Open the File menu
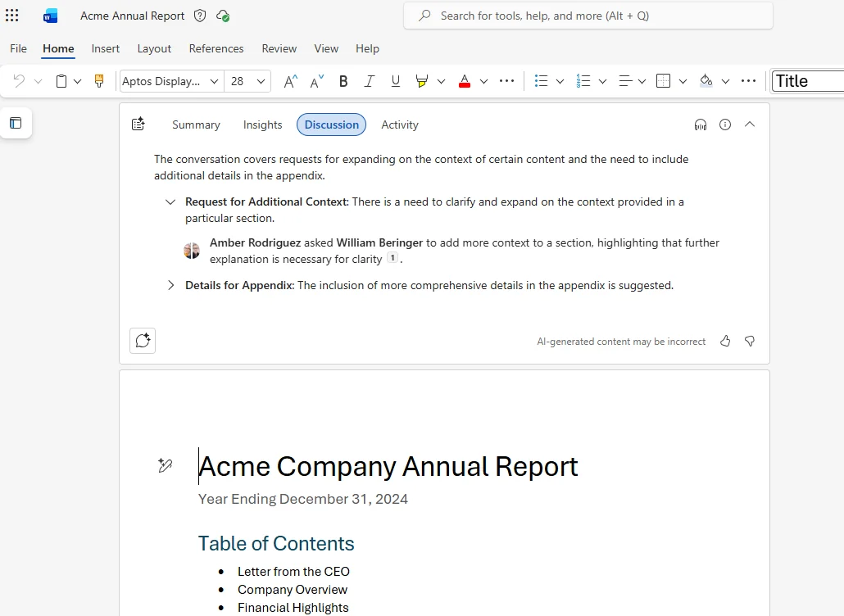Screen dimensions: 844x616 [18, 48]
